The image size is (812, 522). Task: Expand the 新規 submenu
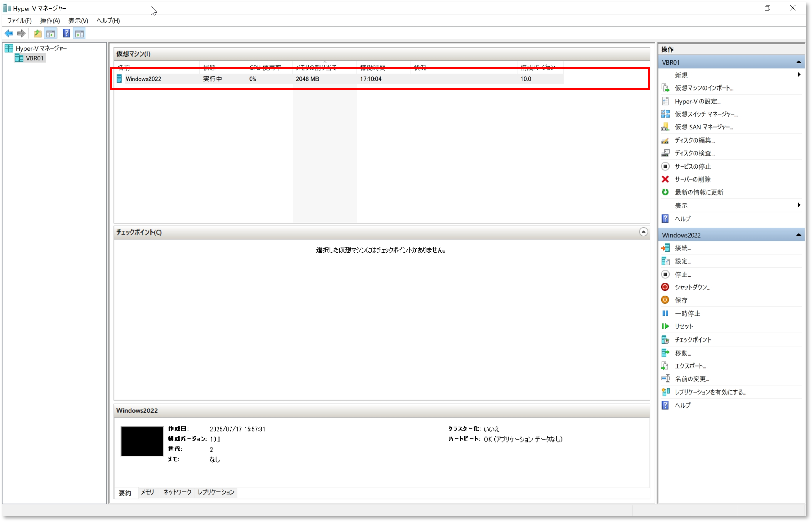799,75
